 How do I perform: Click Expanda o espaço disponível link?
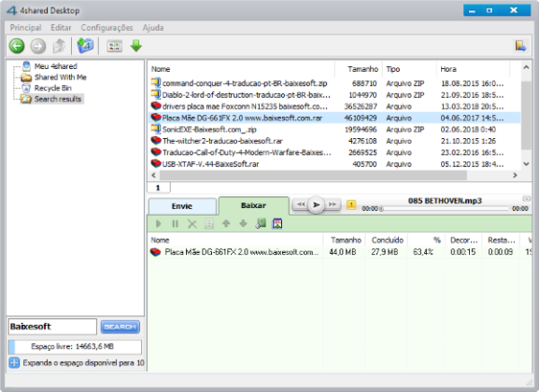83,362
